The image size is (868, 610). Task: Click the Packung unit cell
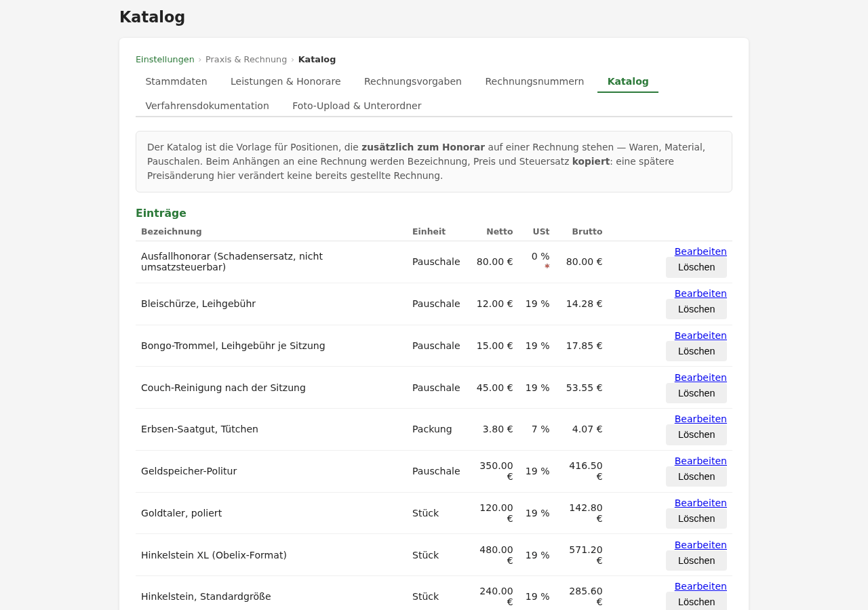(x=432, y=429)
